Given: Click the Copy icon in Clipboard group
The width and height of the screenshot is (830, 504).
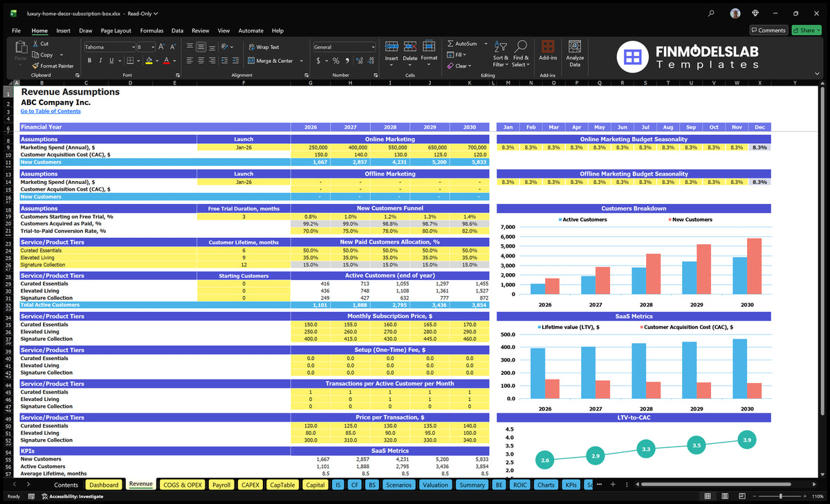Looking at the screenshot, I should [35, 55].
